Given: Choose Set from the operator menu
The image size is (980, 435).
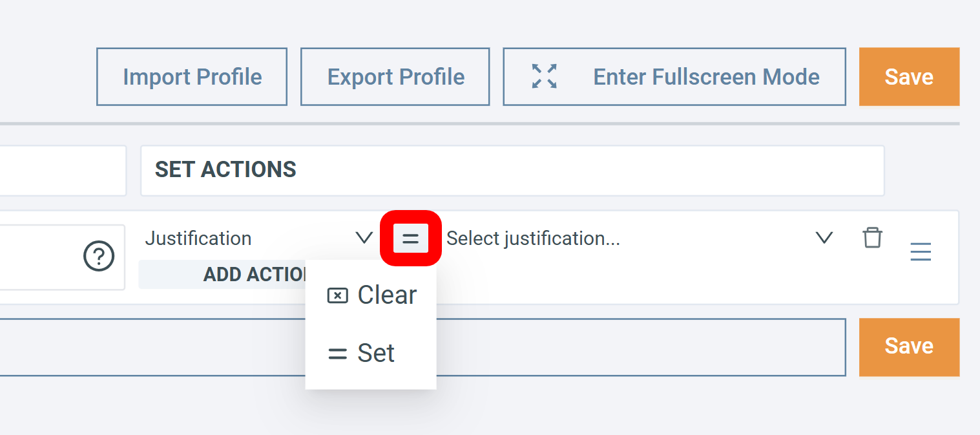Looking at the screenshot, I should [376, 354].
